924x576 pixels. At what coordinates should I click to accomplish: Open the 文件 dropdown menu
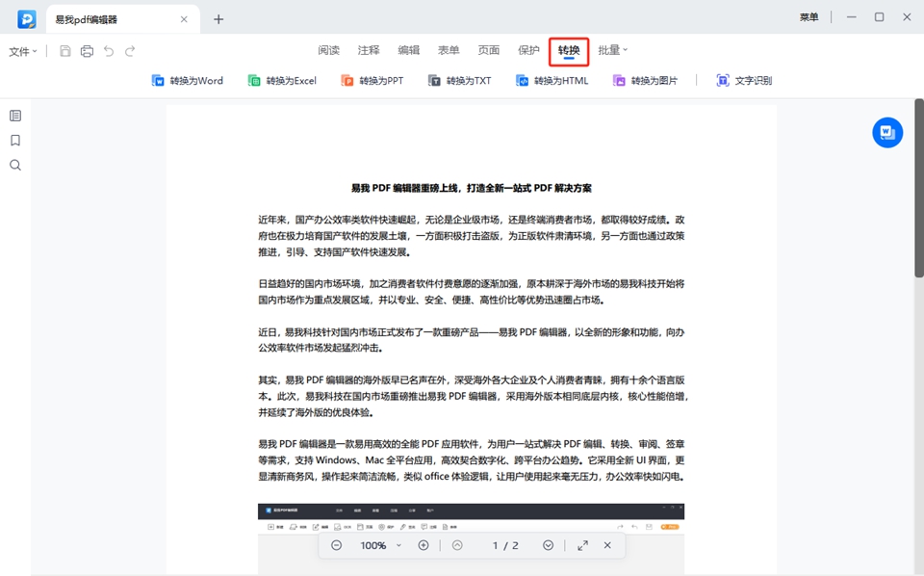[x=23, y=51]
